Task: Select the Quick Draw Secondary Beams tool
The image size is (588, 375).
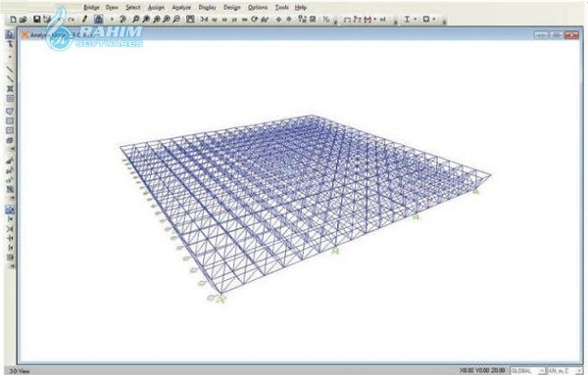Action: coord(10,99)
